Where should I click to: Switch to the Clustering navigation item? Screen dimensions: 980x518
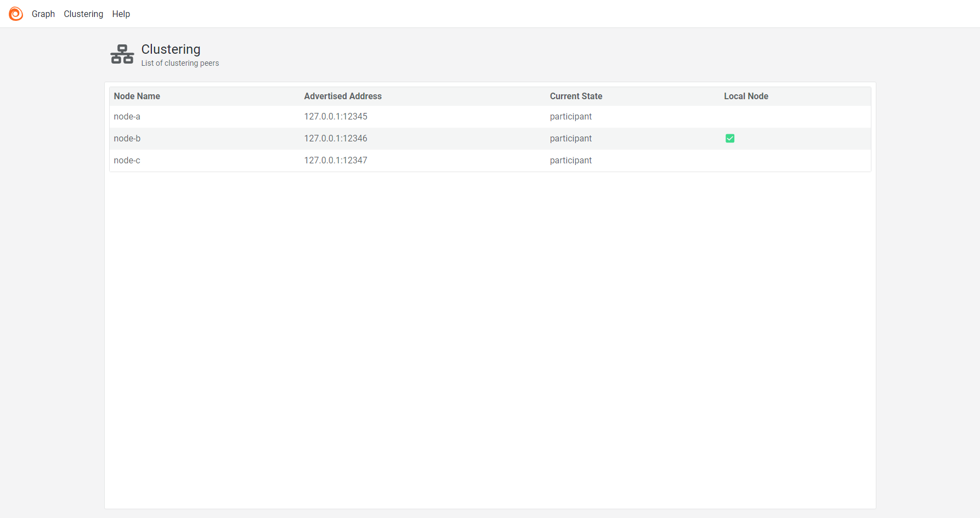click(x=83, y=14)
